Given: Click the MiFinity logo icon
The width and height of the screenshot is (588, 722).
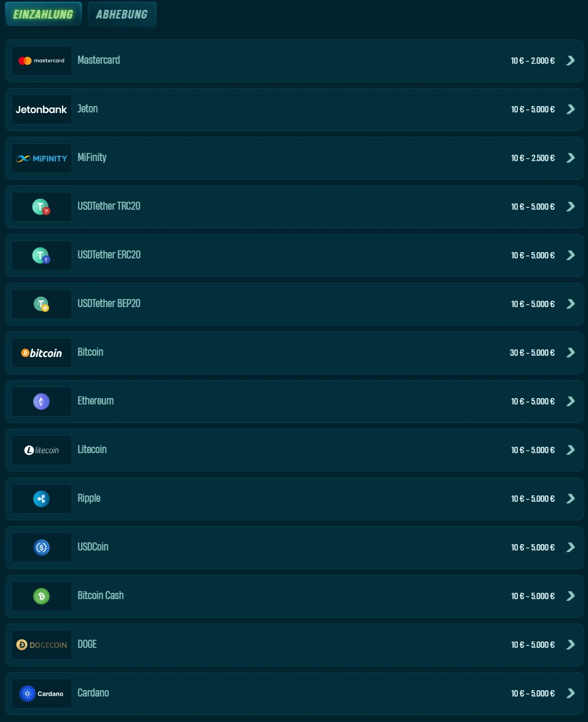Looking at the screenshot, I should (x=42, y=158).
